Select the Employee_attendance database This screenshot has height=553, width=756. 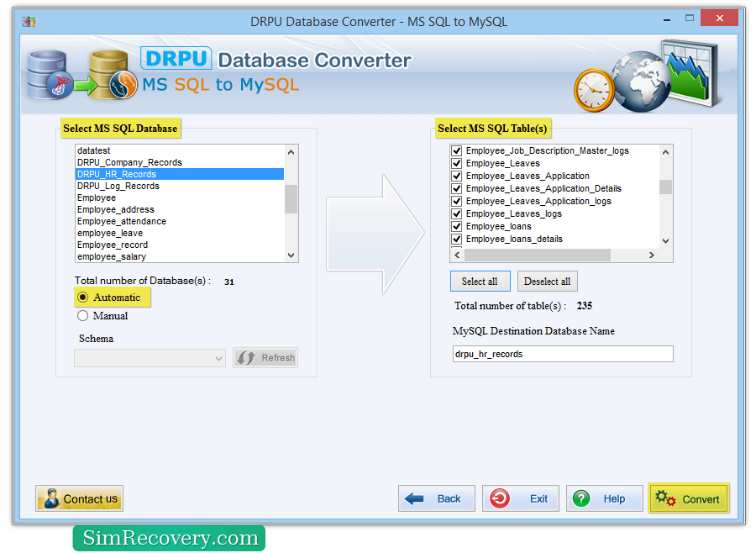[x=180, y=221]
